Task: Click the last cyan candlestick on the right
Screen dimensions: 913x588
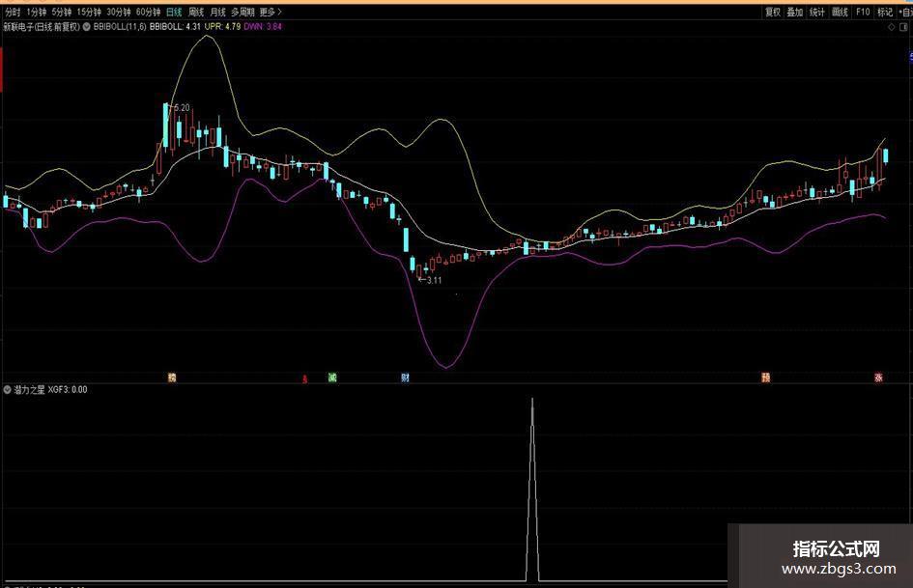Action: [886, 156]
